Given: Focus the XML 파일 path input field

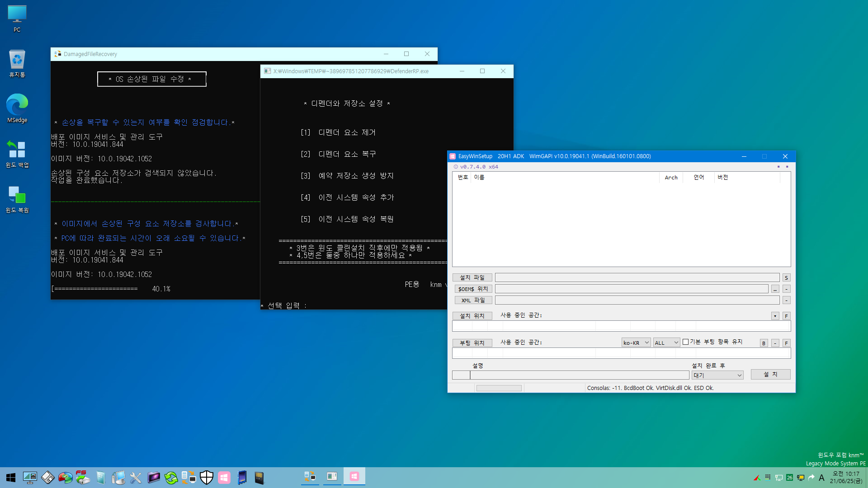Looking at the screenshot, I should [637, 300].
